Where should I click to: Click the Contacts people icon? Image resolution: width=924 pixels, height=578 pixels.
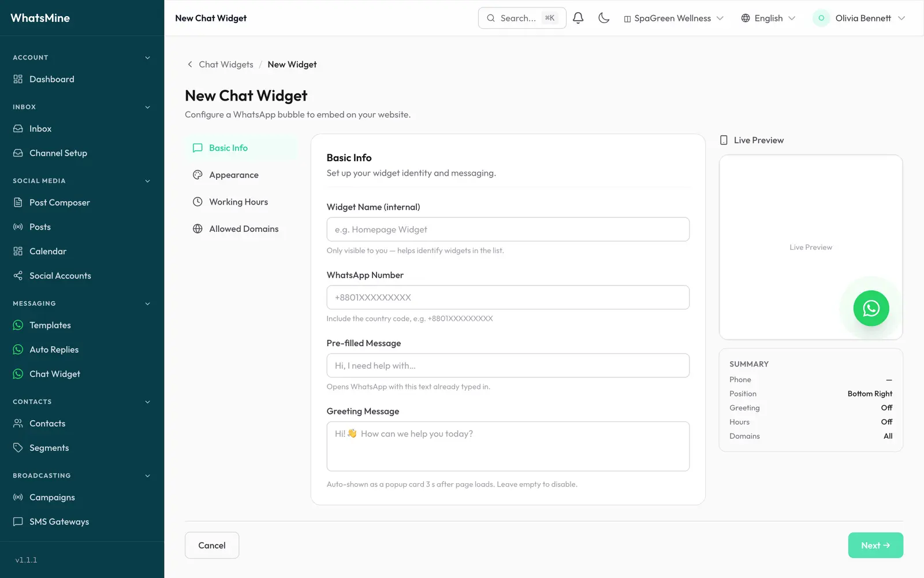(x=18, y=424)
